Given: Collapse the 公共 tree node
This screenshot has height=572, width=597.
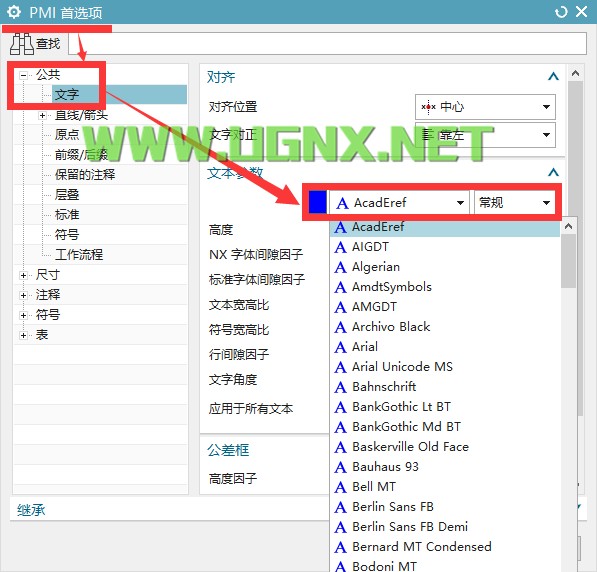Looking at the screenshot, I should click(x=24, y=75).
